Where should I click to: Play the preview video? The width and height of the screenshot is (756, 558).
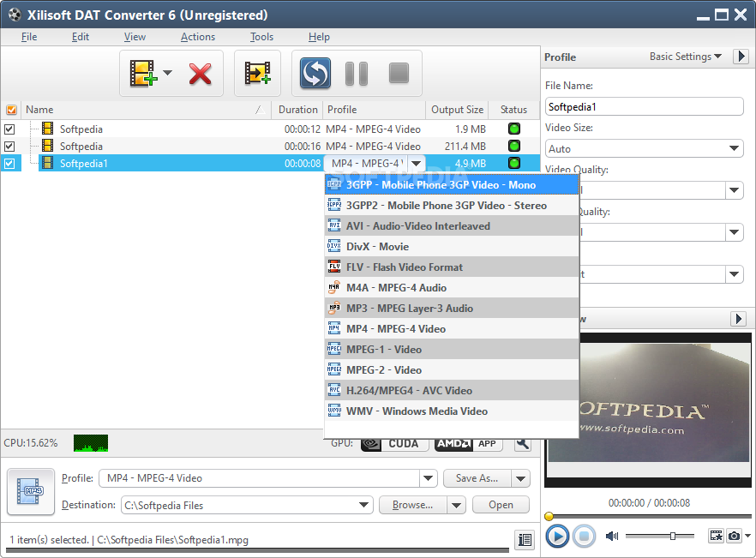click(x=557, y=536)
